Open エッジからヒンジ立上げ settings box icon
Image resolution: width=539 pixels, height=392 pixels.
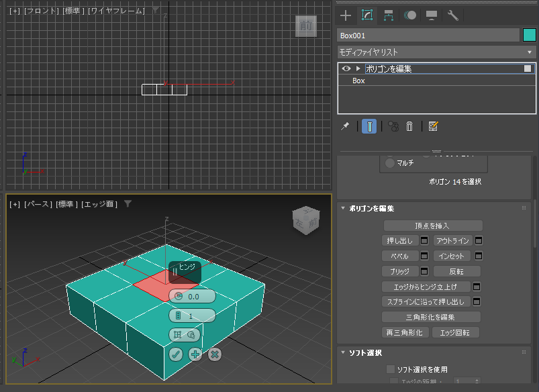(x=477, y=287)
